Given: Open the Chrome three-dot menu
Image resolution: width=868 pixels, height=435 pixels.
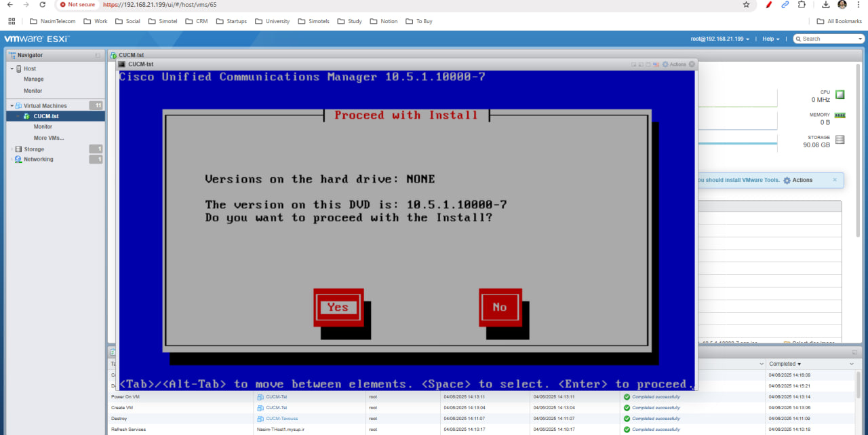Looking at the screenshot, I should 859,4.
